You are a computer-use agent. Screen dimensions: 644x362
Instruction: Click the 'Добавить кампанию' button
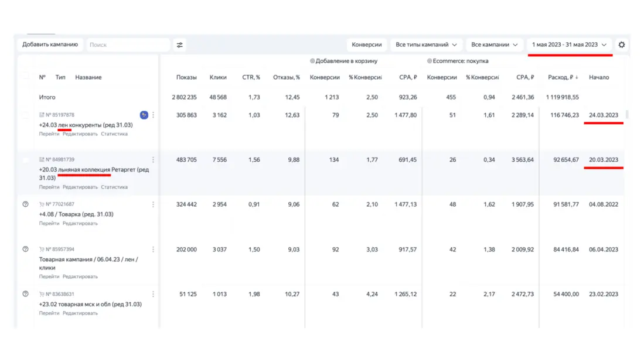click(x=50, y=45)
